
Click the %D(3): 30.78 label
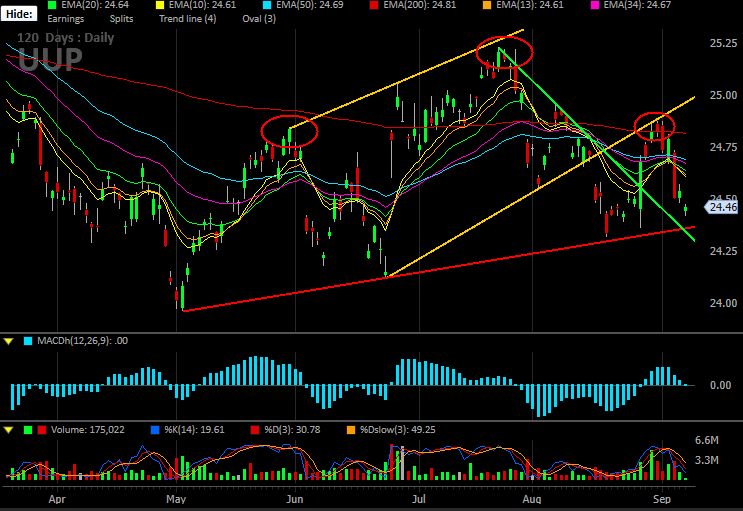[292, 430]
